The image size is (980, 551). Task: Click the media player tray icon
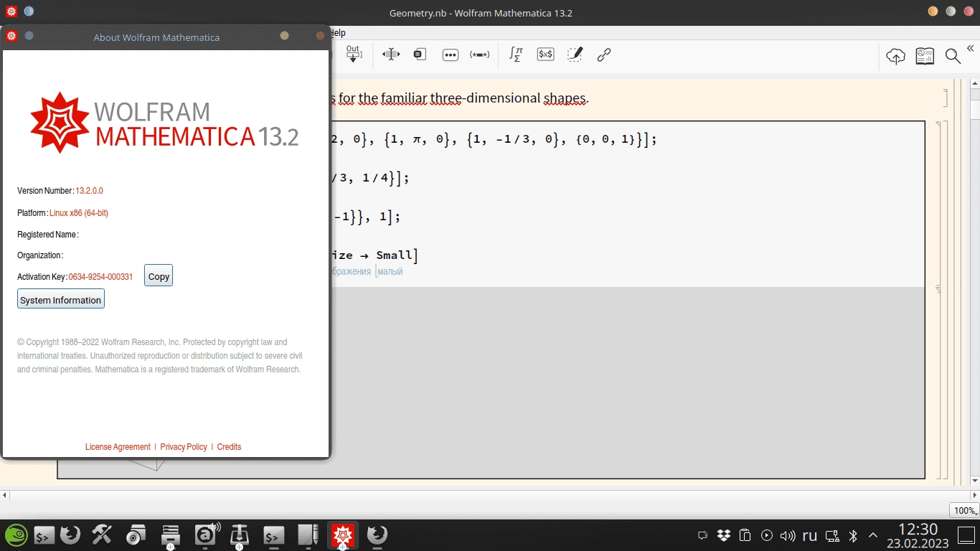[767, 535]
